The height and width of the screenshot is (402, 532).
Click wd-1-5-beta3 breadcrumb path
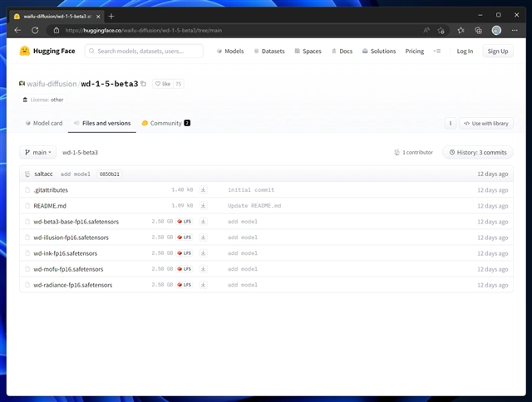pyautogui.click(x=80, y=152)
